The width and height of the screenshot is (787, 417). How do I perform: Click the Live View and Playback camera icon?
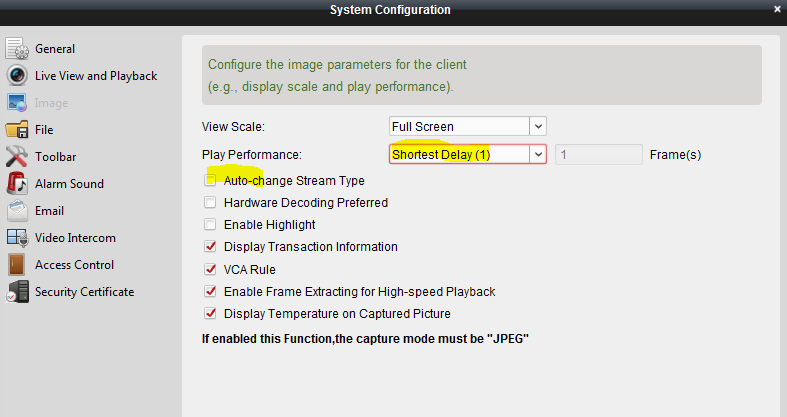pyautogui.click(x=17, y=76)
